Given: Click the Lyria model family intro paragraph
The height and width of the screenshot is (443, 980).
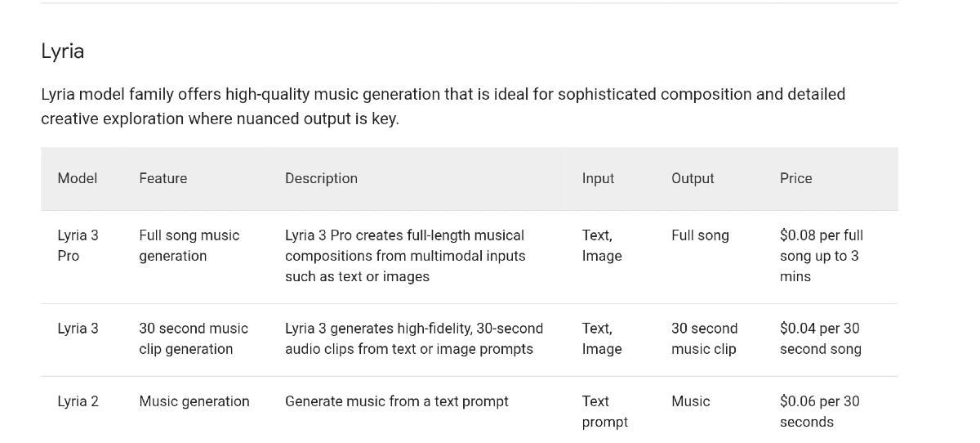Looking at the screenshot, I should click(x=443, y=106).
